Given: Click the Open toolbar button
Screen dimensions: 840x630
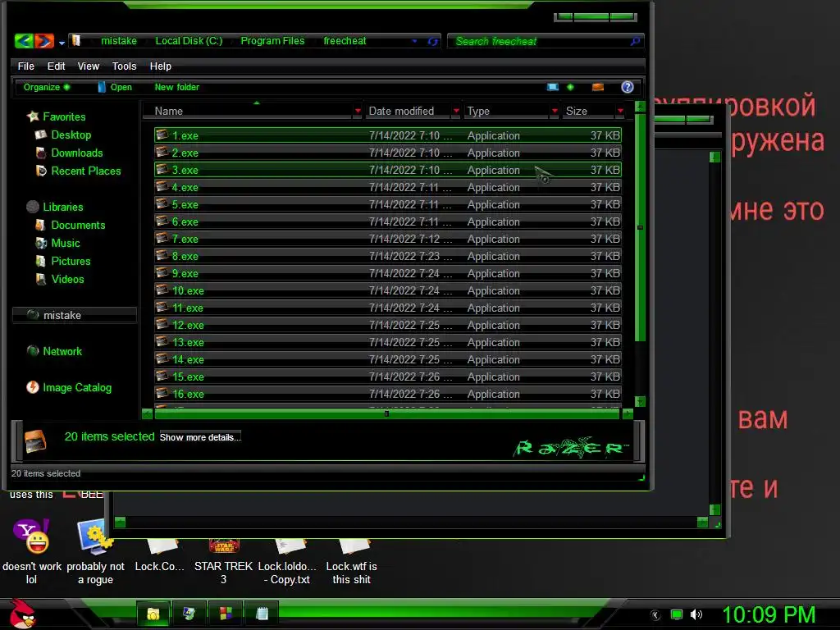Looking at the screenshot, I should pyautogui.click(x=115, y=87).
